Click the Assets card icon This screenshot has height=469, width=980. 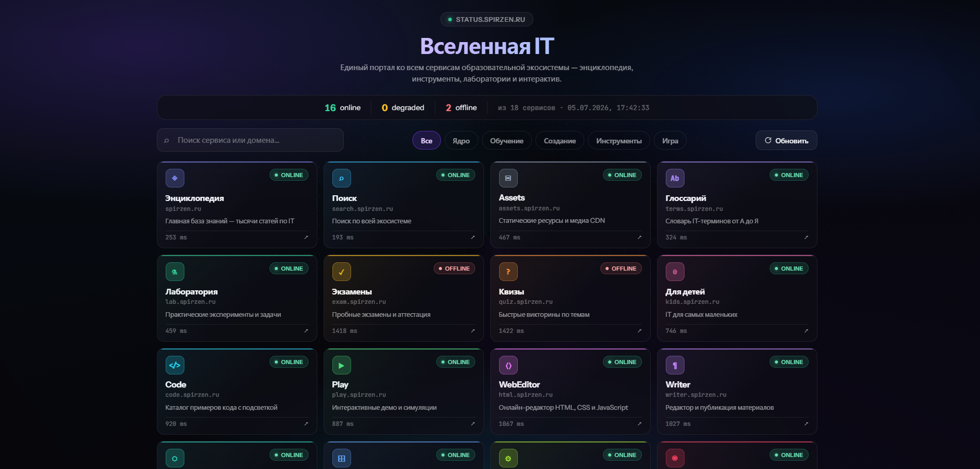coord(508,178)
